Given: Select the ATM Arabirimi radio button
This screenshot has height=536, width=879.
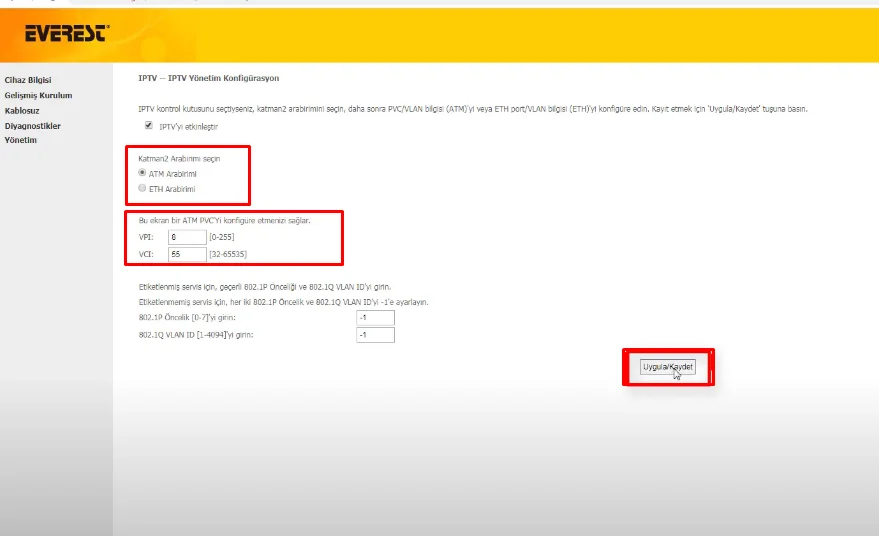Looking at the screenshot, I should 143,173.
